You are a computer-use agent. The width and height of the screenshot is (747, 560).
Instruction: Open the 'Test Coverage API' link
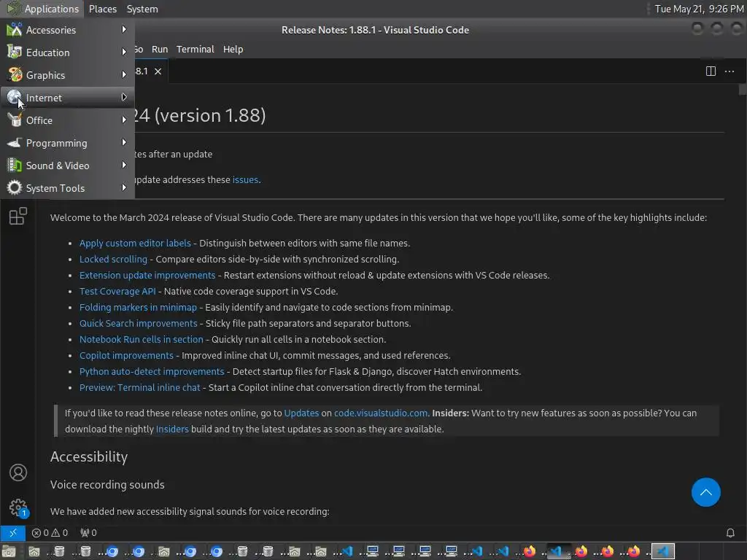point(117,291)
